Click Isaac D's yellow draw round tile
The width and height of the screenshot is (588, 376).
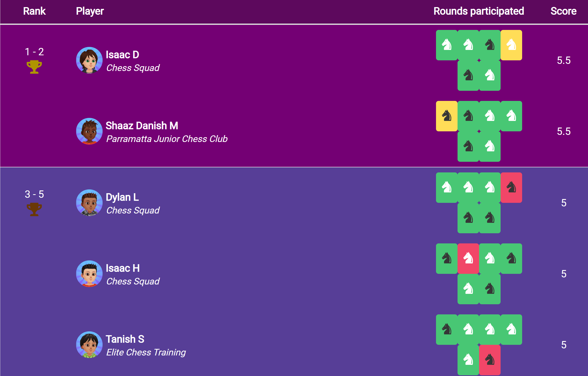(511, 45)
